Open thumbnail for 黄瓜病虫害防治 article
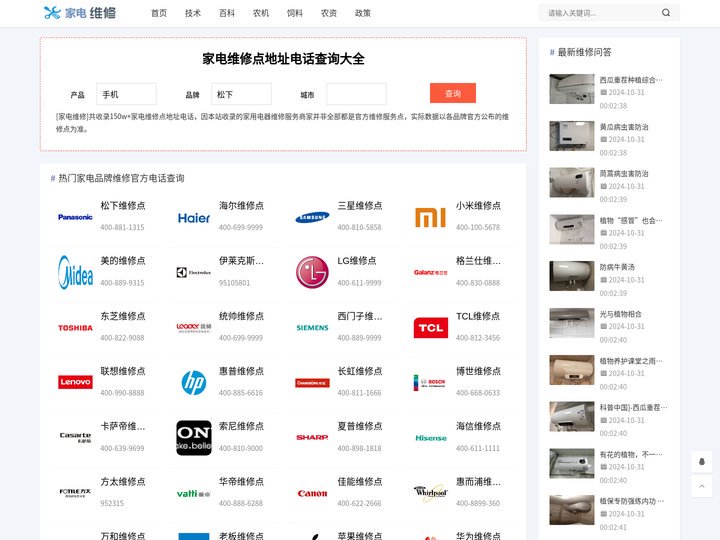Screen dimensions: 720x540 pyautogui.click(x=572, y=136)
